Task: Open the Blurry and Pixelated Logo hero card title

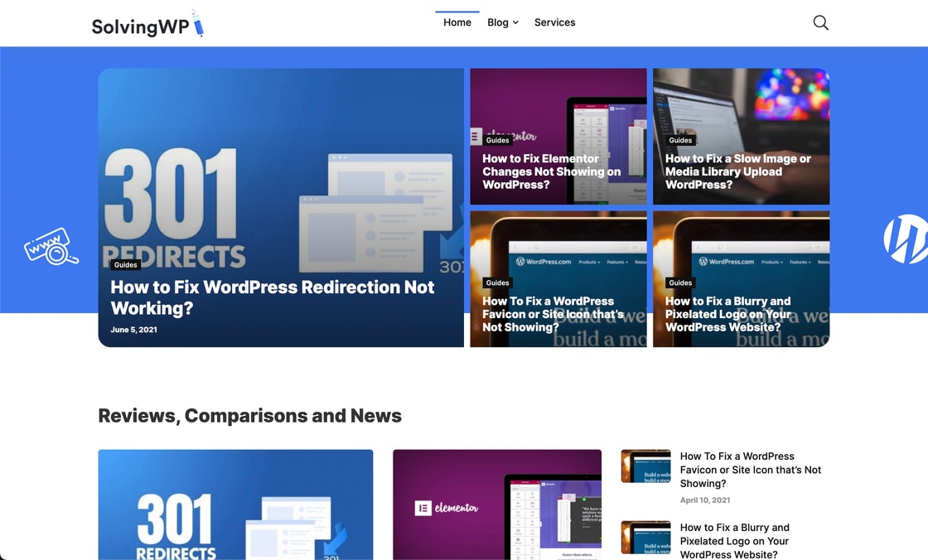Action: click(728, 314)
